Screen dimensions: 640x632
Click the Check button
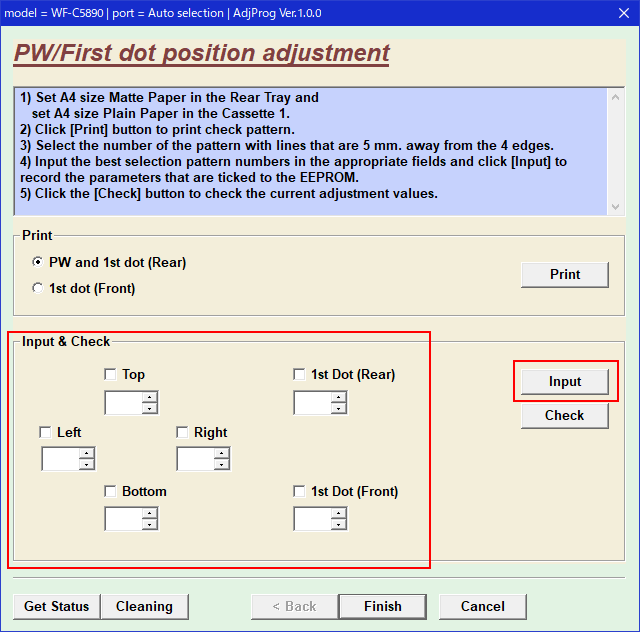564,415
